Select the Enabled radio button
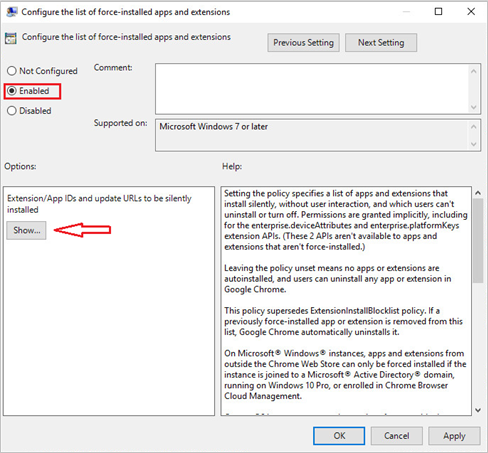The height and width of the screenshot is (453, 488). [x=12, y=91]
